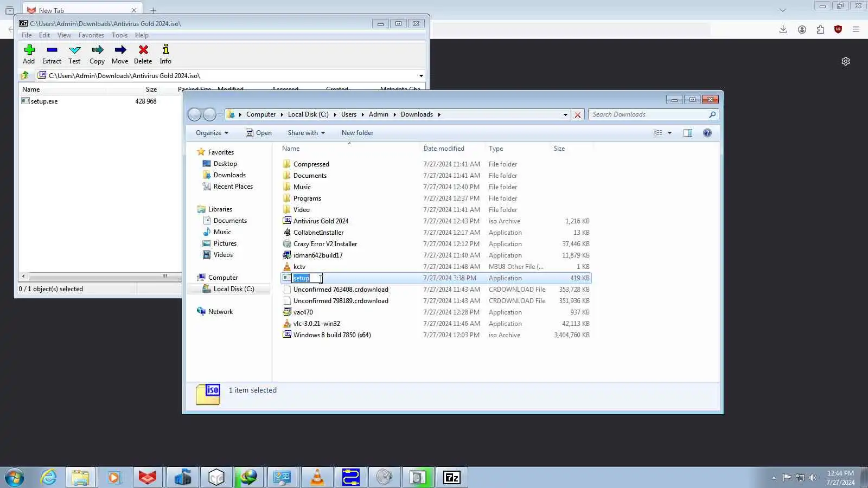Toggle the preview pane in Explorer
The height and width of the screenshot is (488, 868).
pyautogui.click(x=688, y=133)
